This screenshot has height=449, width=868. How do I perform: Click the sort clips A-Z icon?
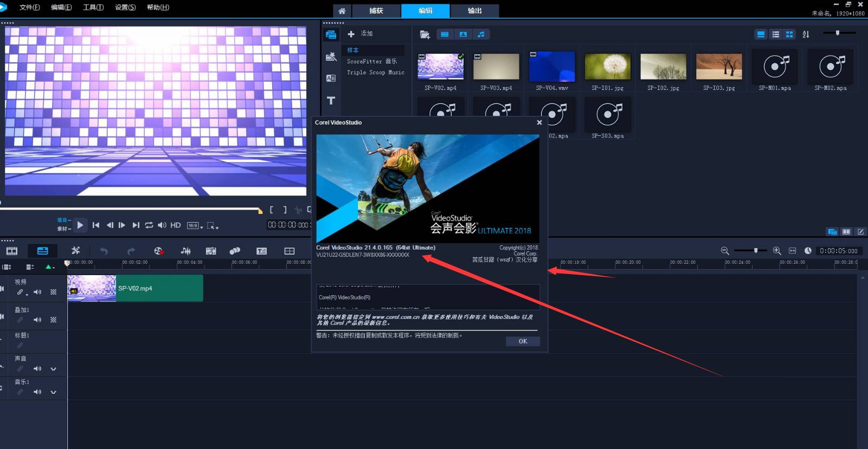coord(806,34)
